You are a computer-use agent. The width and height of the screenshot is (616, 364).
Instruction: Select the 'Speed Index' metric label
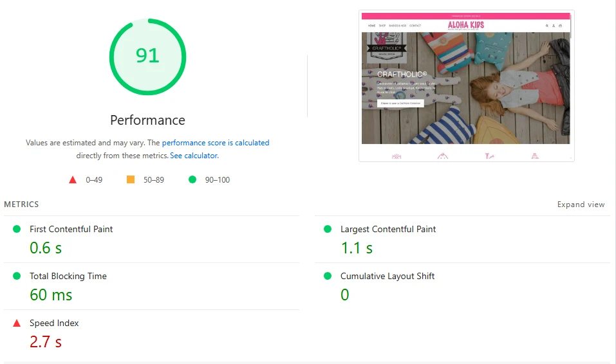click(54, 323)
